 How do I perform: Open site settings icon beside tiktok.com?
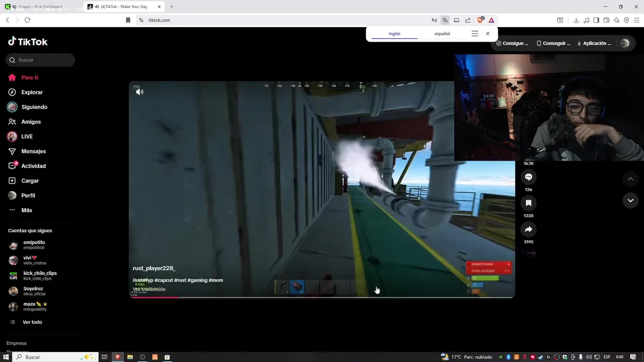141,20
